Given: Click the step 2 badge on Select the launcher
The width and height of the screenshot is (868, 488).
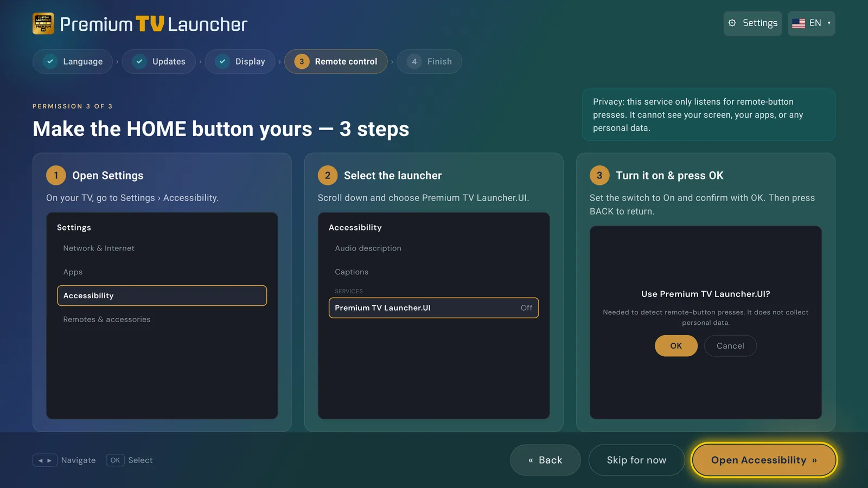Looking at the screenshot, I should [x=328, y=175].
